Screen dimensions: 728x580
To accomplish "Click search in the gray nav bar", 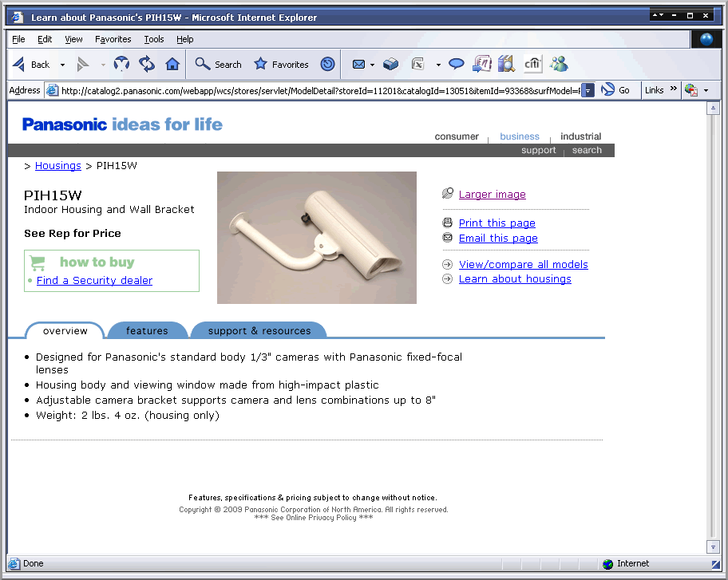I will (x=587, y=150).
